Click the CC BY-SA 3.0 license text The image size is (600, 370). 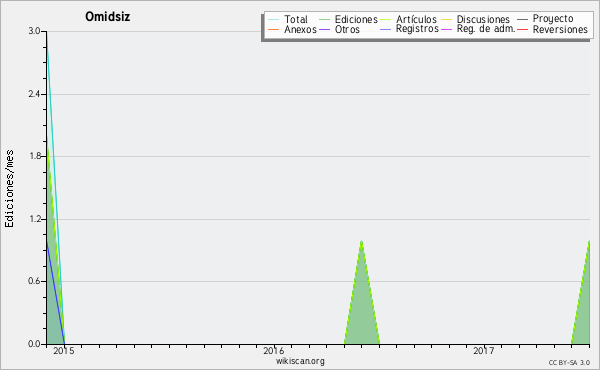(569, 363)
